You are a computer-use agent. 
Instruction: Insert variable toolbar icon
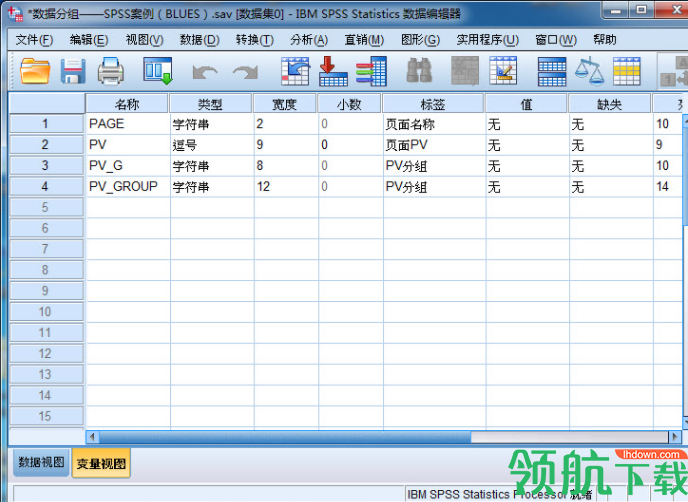503,71
